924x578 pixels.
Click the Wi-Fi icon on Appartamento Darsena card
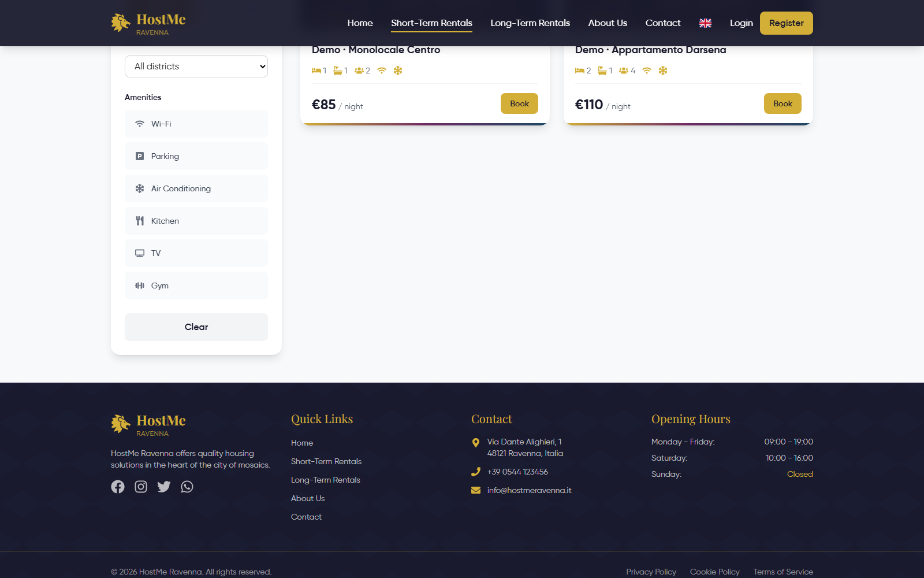click(647, 71)
